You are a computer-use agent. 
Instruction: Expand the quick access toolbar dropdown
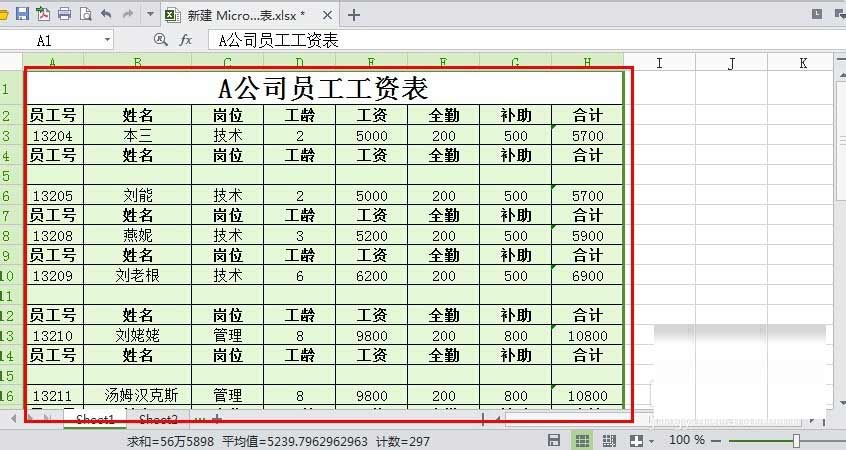click(150, 14)
